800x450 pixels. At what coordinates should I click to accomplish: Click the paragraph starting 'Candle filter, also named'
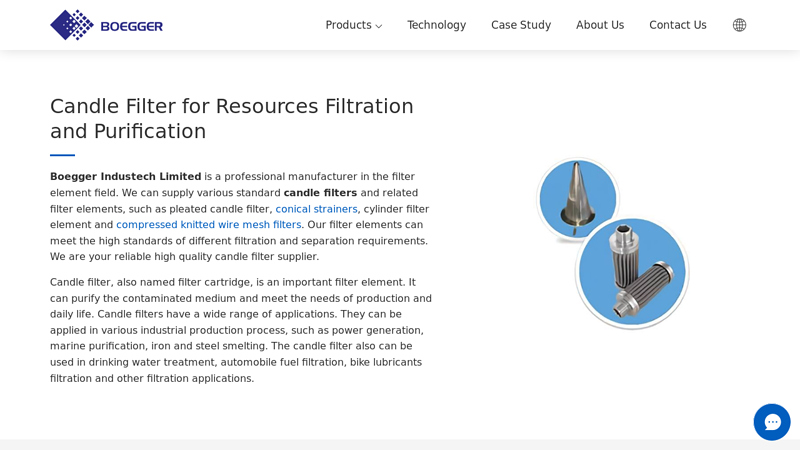tap(241, 330)
